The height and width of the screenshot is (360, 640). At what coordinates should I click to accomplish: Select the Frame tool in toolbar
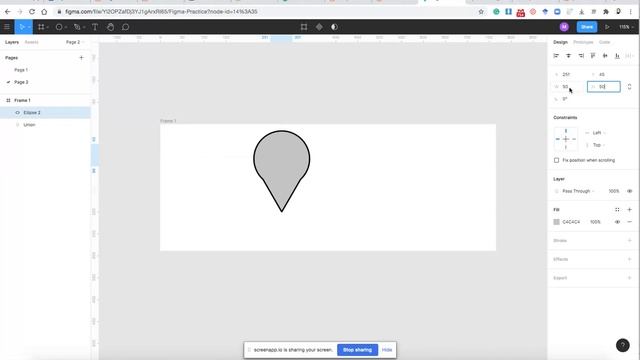pos(41,27)
